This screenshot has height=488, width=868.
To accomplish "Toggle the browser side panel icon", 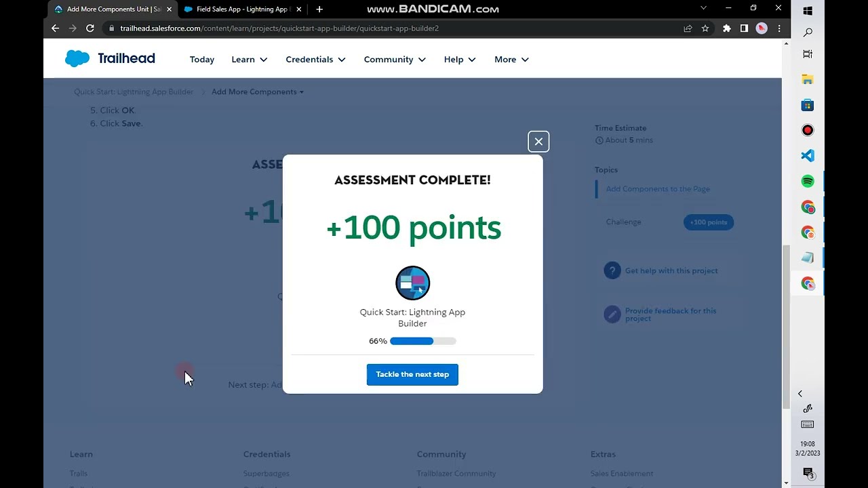I will [x=744, y=28].
